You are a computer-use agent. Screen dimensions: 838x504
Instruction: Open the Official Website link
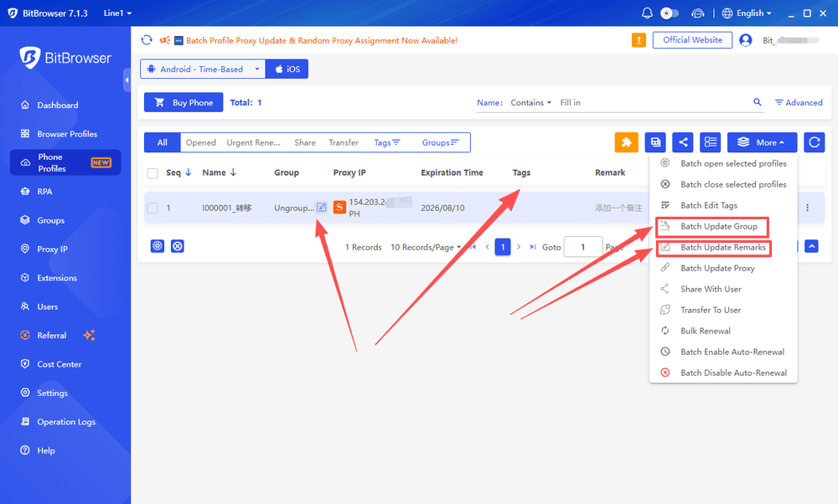tap(692, 40)
